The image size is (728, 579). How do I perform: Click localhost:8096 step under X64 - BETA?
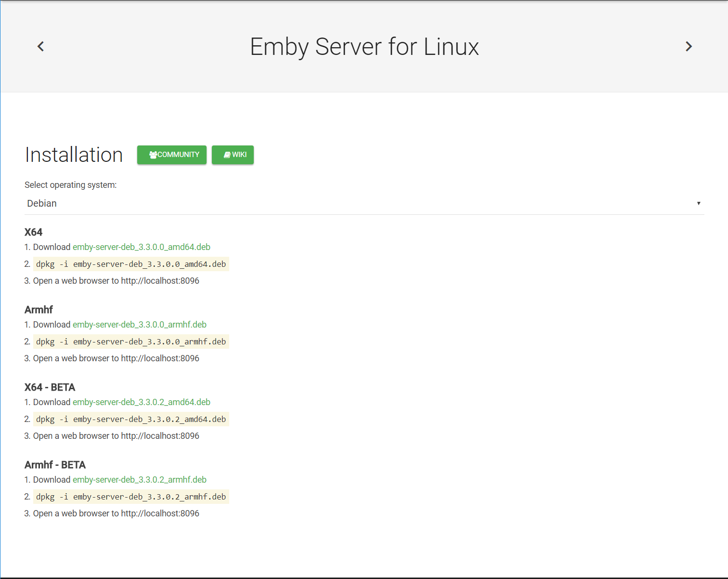coord(116,436)
